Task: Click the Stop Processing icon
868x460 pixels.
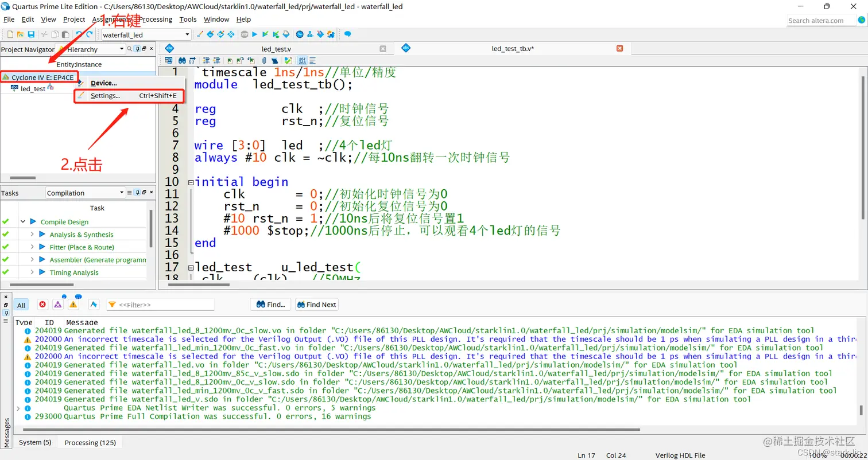Action: click(x=245, y=34)
